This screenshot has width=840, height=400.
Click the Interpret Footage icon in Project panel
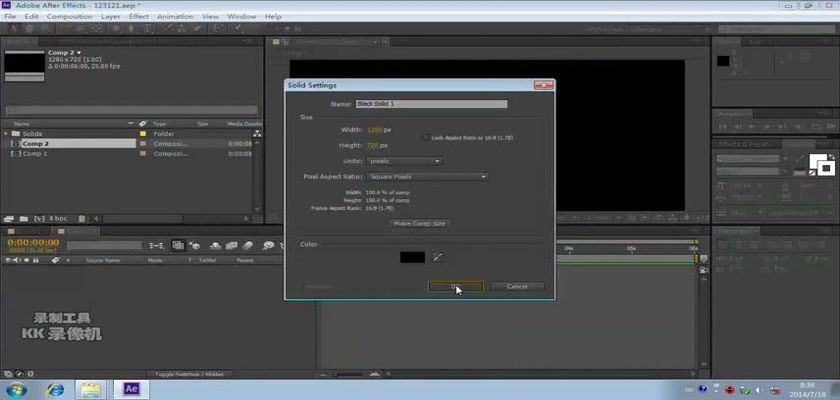(x=9, y=218)
